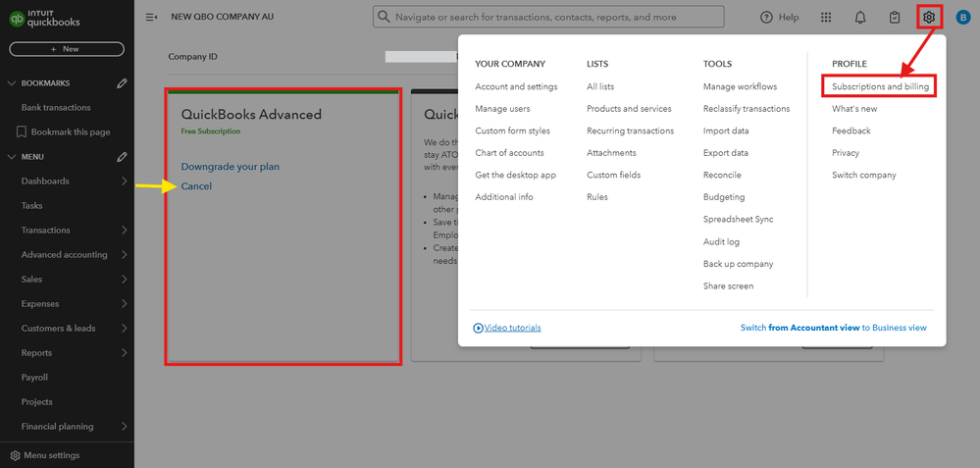Expand the Reports submenu arrow

click(124, 353)
